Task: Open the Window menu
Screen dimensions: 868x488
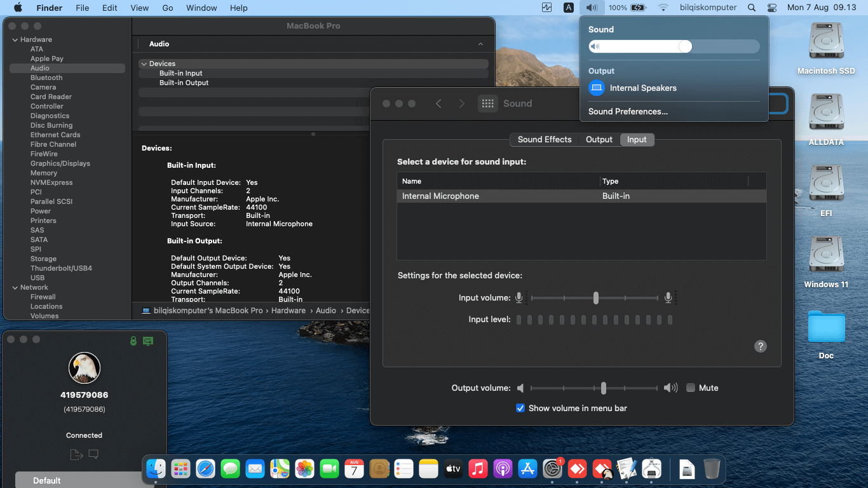Action: pos(201,8)
